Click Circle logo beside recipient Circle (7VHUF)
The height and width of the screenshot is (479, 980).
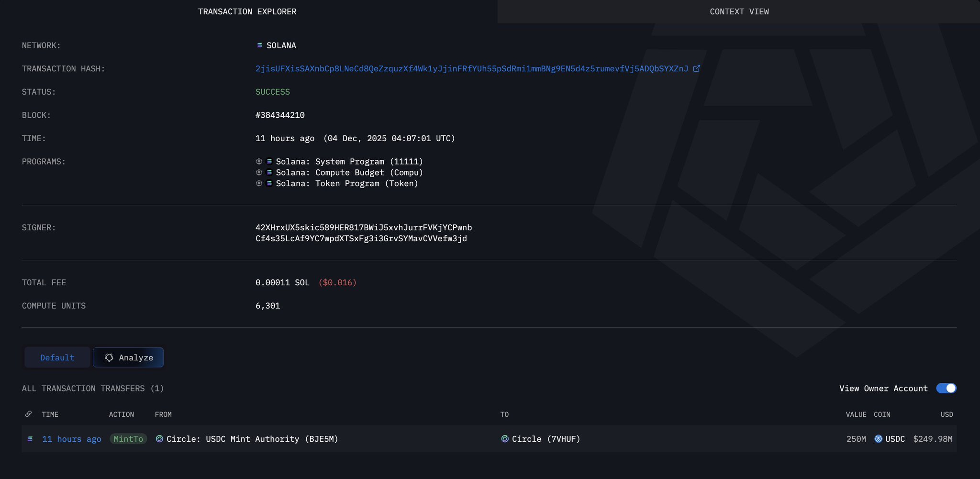(x=505, y=439)
